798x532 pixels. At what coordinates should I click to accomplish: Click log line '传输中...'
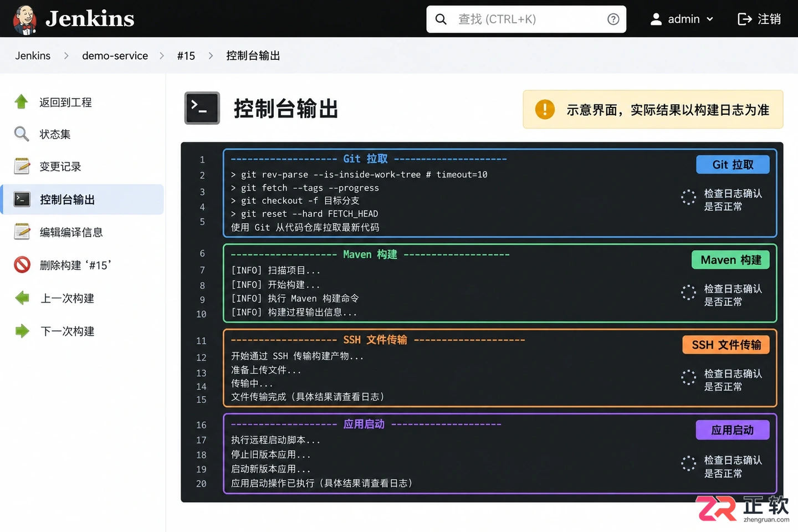click(x=252, y=383)
